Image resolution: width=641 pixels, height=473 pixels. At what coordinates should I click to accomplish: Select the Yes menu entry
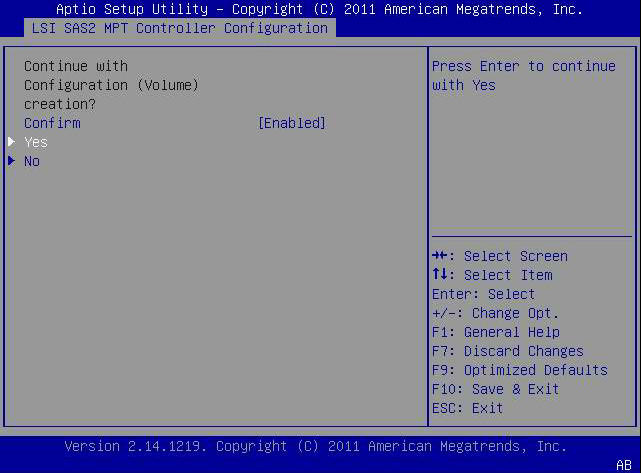pos(36,142)
